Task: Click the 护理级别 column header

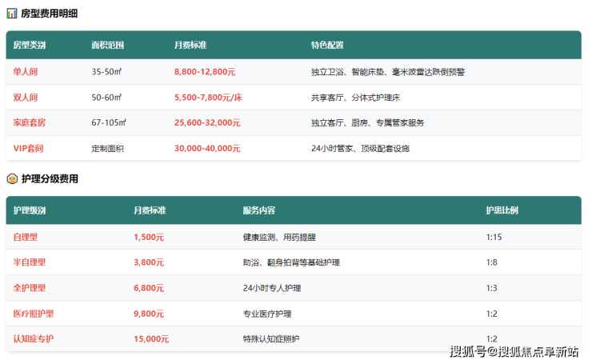Action: coord(30,210)
